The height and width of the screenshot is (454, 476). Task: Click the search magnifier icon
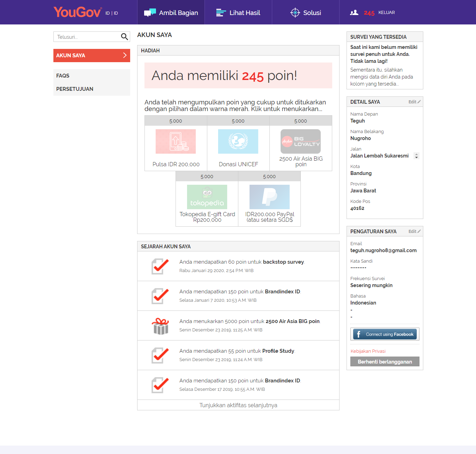tap(124, 37)
